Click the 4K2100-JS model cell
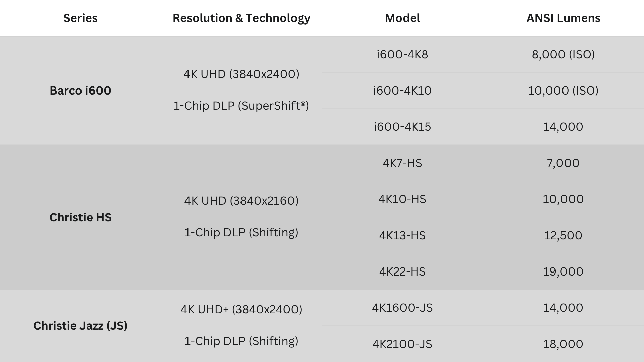 402,344
